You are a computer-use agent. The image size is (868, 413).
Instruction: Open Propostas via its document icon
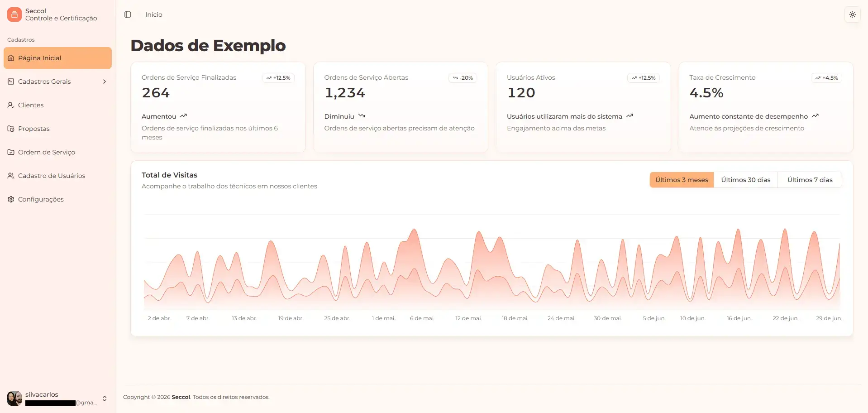[10, 129]
